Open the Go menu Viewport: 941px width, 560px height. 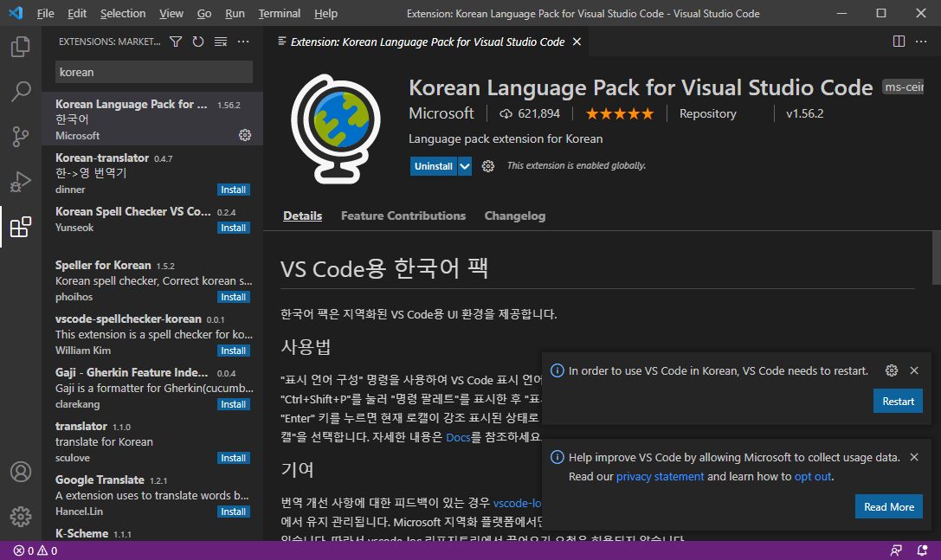[204, 13]
